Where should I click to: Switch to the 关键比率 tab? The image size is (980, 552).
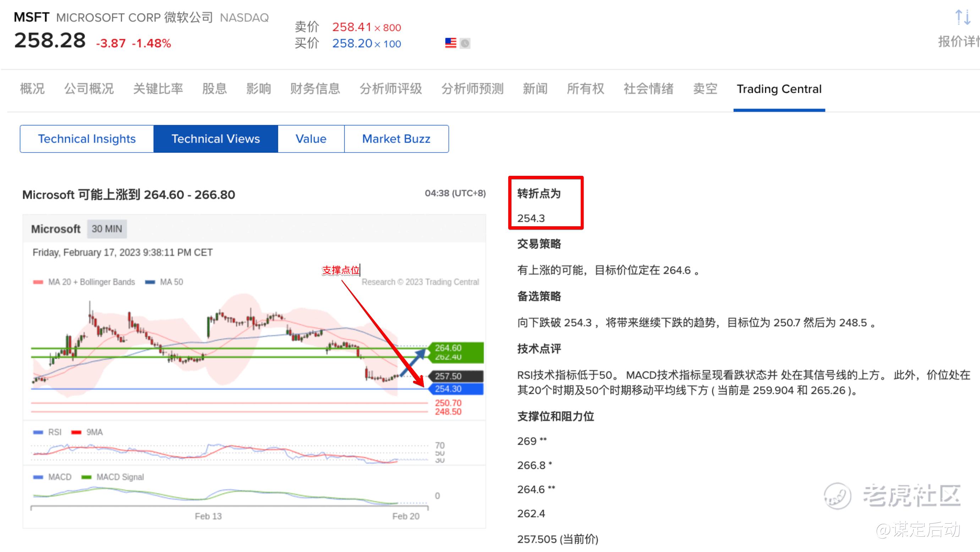(158, 89)
